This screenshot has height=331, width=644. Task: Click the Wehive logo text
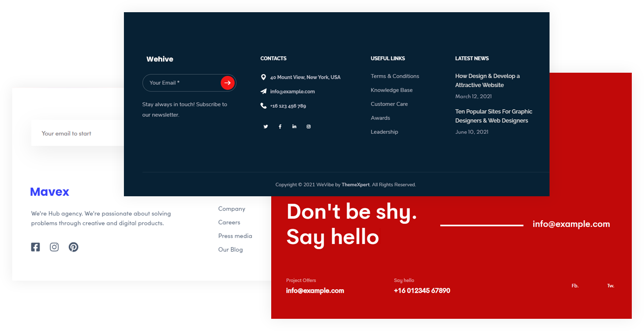click(x=160, y=59)
